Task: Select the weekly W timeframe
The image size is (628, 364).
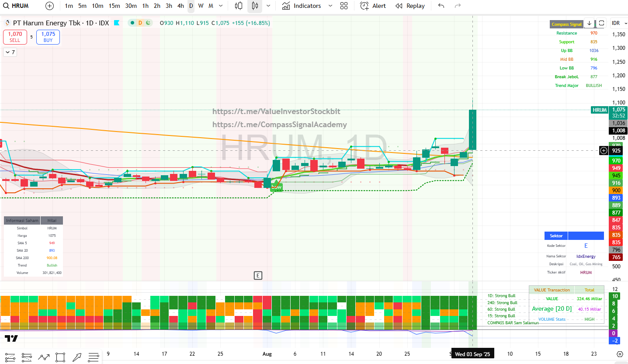Action: click(x=201, y=6)
